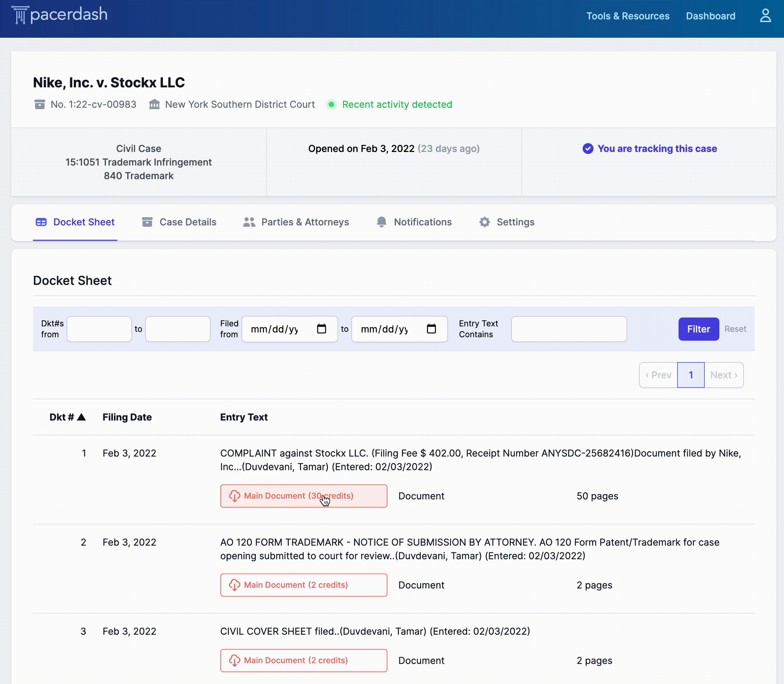Click the pacerdash logo

tap(60, 15)
